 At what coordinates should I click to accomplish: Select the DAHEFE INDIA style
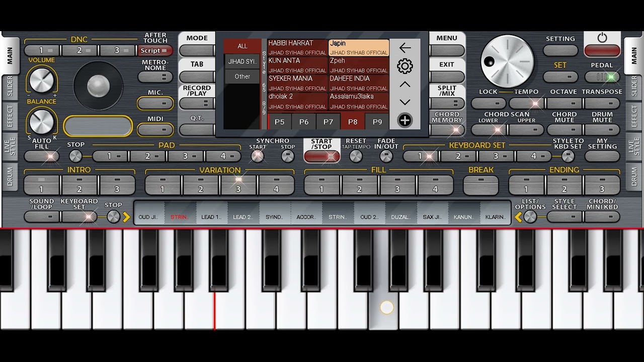(359, 83)
